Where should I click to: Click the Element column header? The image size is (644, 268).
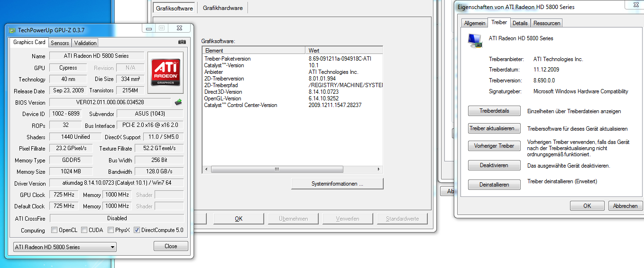click(x=254, y=50)
